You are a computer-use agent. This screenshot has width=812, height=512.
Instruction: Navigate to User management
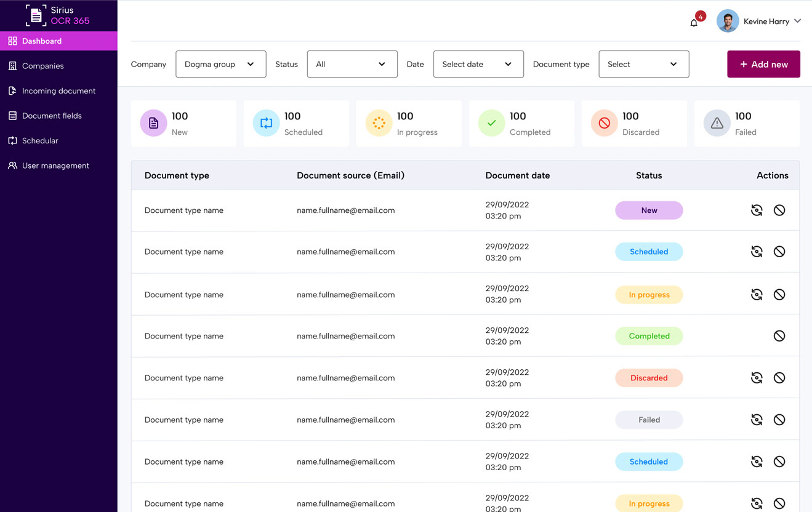click(55, 166)
